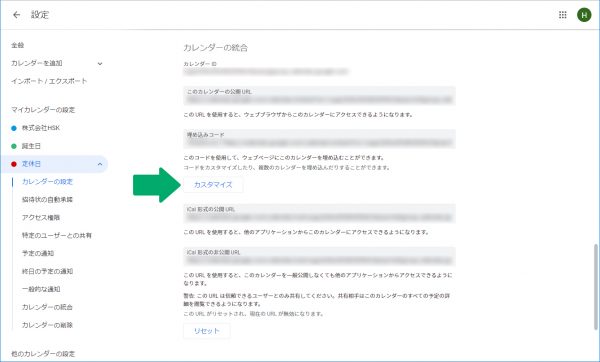Open 全般 settings in the sidebar

coord(18,45)
